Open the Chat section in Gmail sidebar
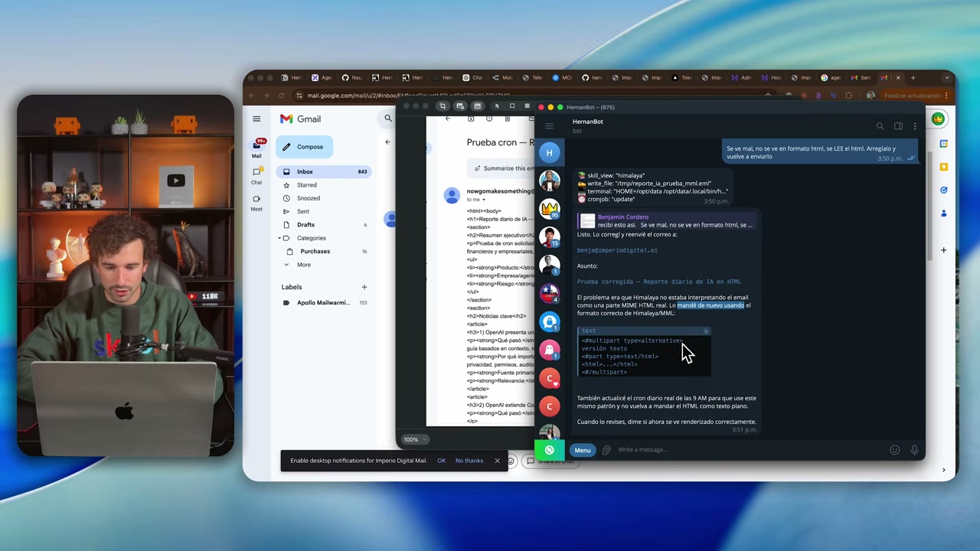Viewport: 980px width, 551px height. coord(256,175)
